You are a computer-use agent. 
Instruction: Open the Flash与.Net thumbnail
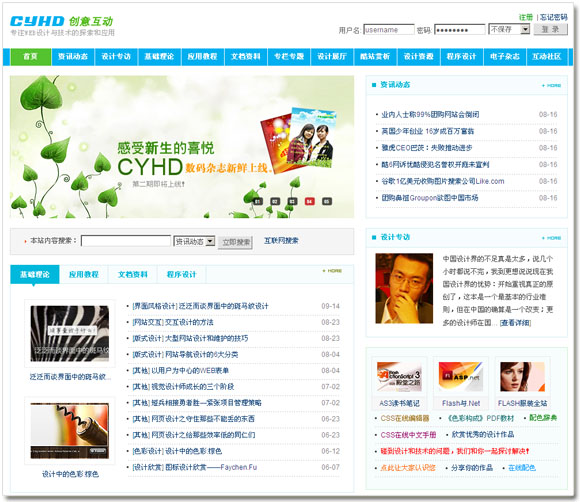[x=461, y=377]
